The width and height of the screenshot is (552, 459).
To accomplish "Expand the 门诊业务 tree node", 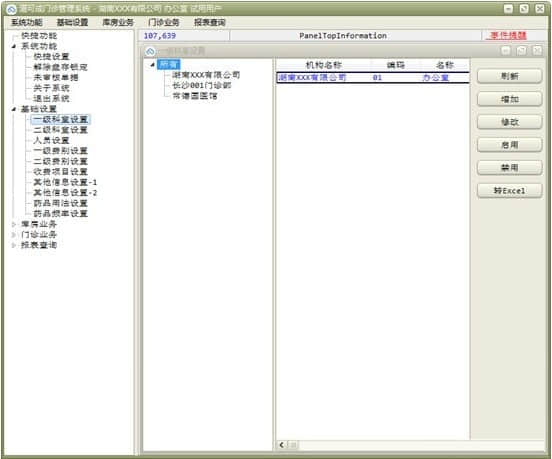I will 14,235.
